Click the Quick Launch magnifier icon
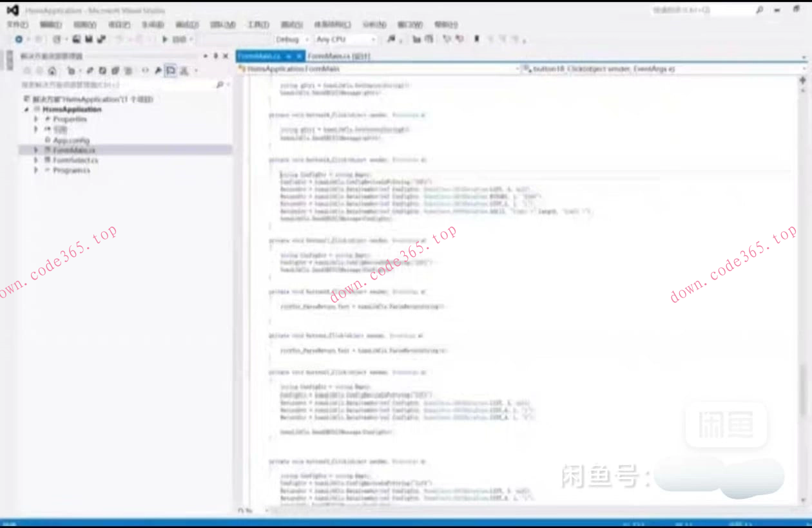812x528 pixels. pyautogui.click(x=760, y=10)
